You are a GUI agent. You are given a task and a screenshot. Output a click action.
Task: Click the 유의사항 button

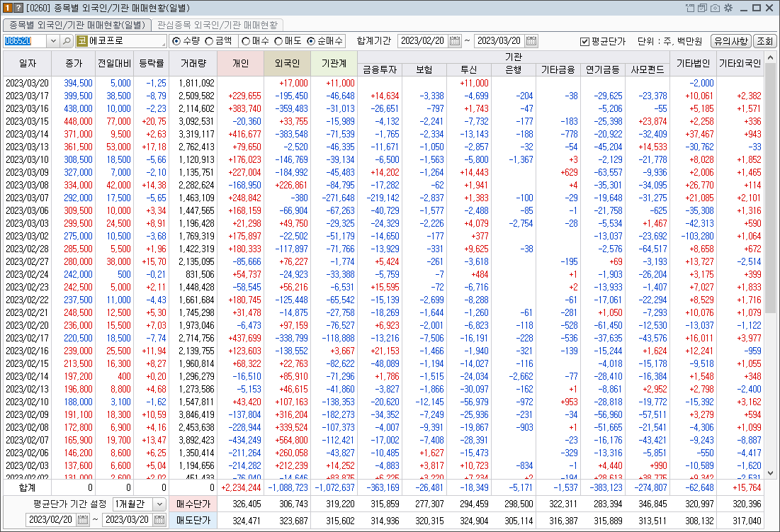tap(730, 41)
